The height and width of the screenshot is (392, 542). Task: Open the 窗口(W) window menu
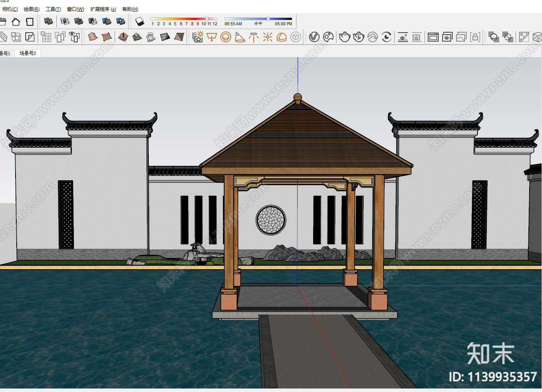click(75, 9)
